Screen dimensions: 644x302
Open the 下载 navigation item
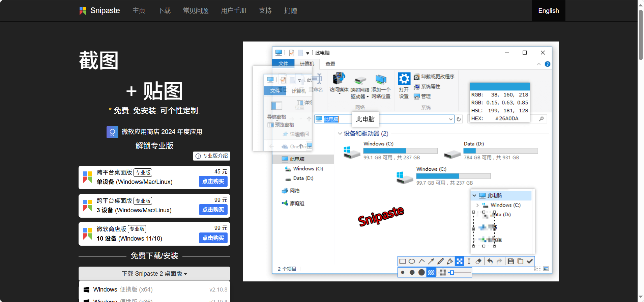coord(164,11)
